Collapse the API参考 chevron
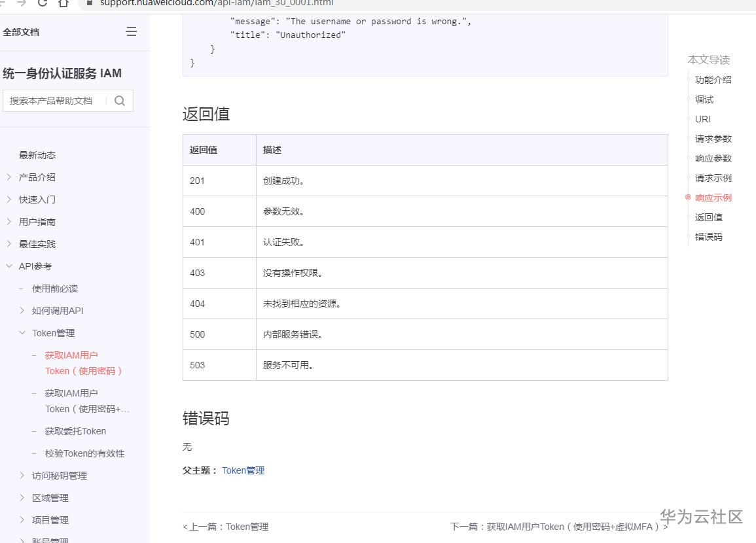The height and width of the screenshot is (543, 756). [x=9, y=266]
